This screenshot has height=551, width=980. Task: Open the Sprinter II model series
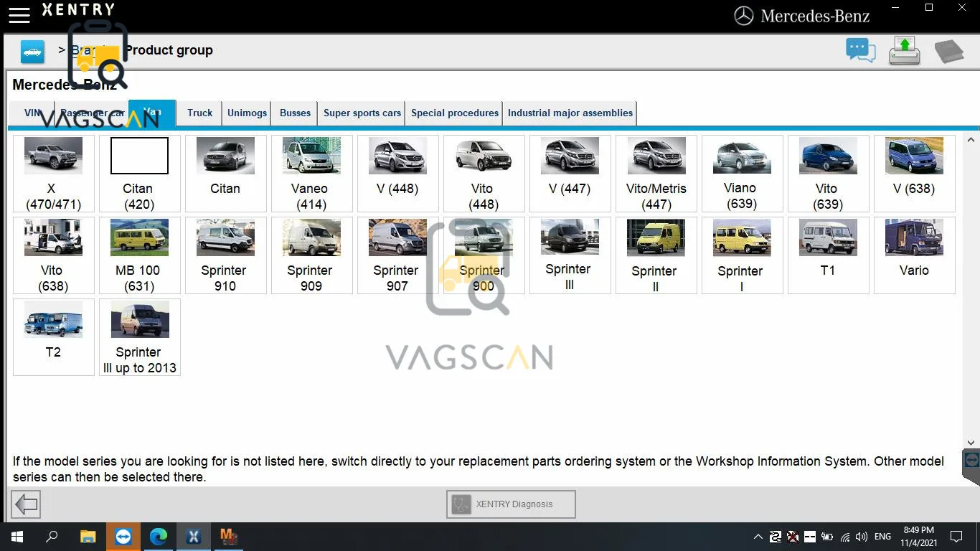click(656, 255)
